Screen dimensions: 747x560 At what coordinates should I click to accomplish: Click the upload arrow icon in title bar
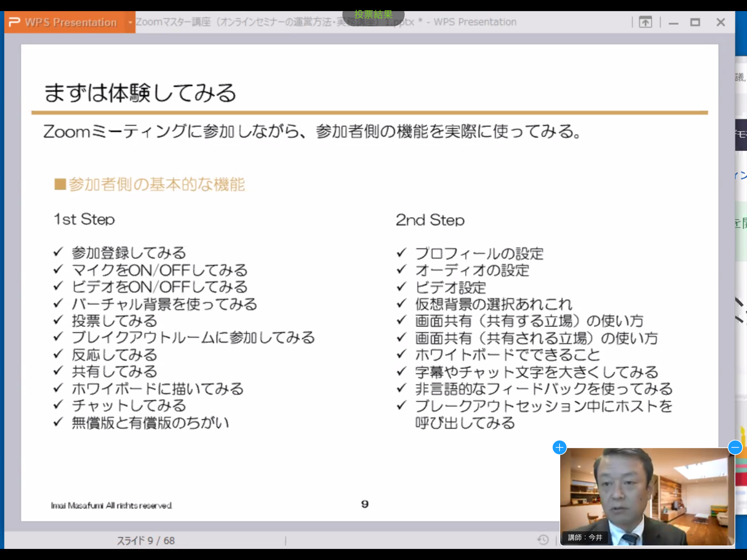[x=645, y=22]
